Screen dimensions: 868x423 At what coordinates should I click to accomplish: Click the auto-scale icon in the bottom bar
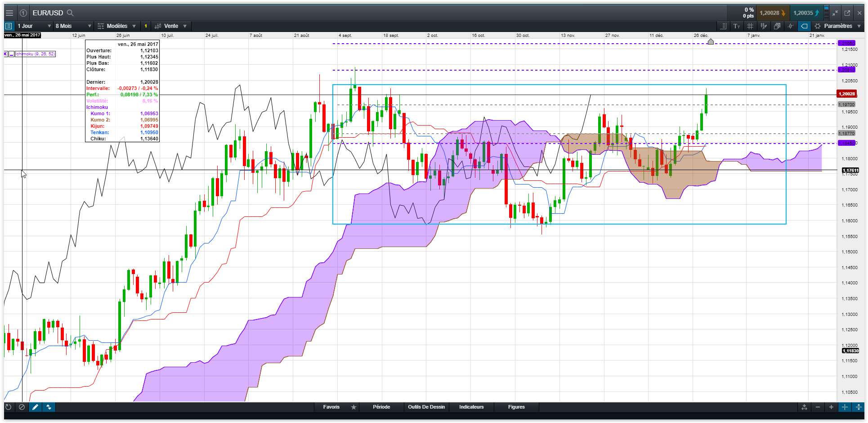tap(804, 407)
